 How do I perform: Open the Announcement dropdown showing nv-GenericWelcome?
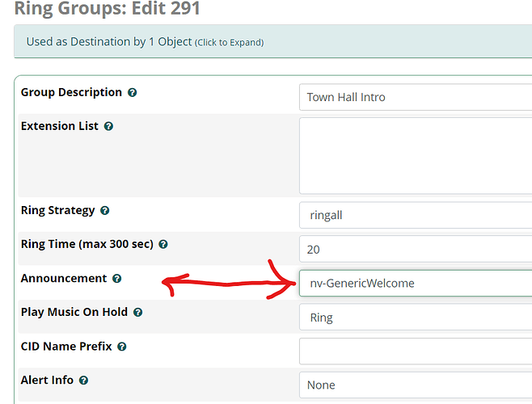[416, 284]
